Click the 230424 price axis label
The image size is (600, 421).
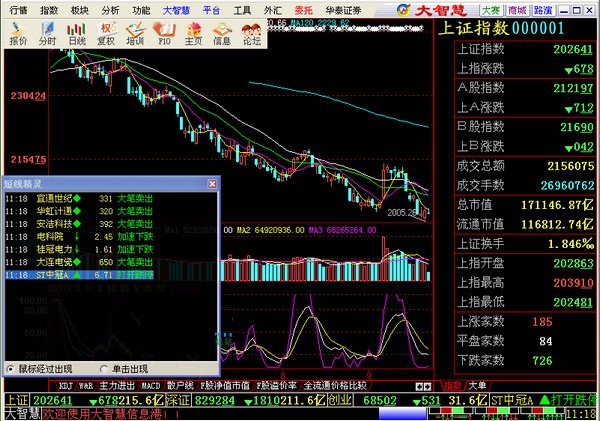(28, 96)
